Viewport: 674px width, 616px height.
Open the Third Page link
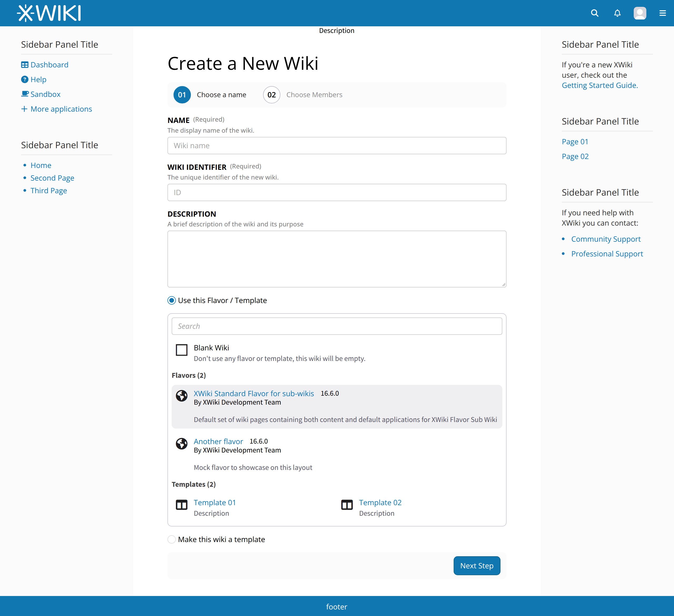(49, 191)
